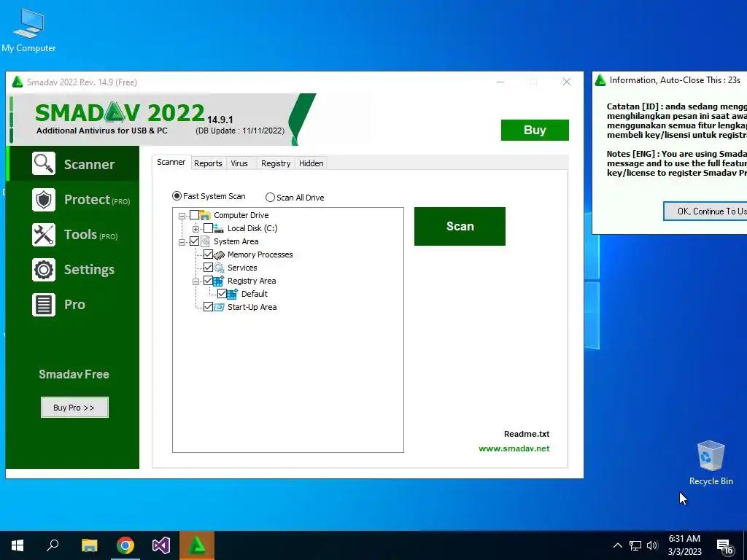Open the Scanner section magnifier icon
Image resolution: width=747 pixels, height=560 pixels.
[44, 164]
